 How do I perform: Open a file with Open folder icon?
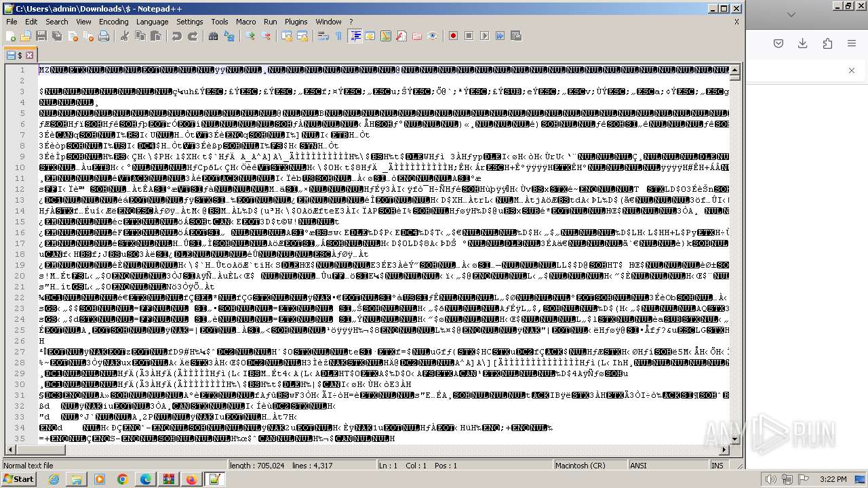[26, 36]
